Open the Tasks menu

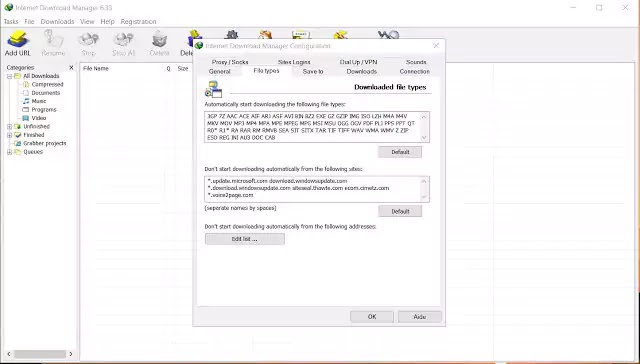point(11,21)
